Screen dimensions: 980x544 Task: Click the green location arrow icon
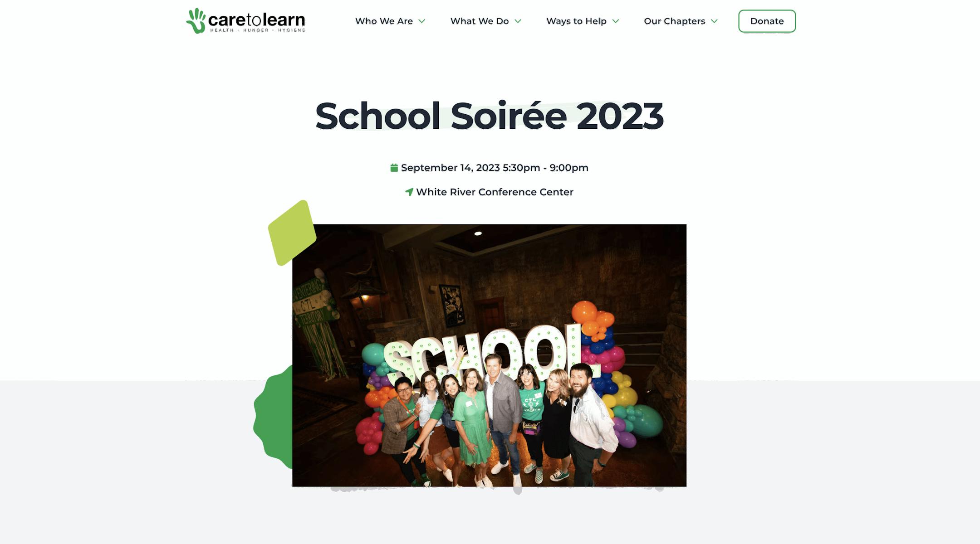[x=409, y=192]
